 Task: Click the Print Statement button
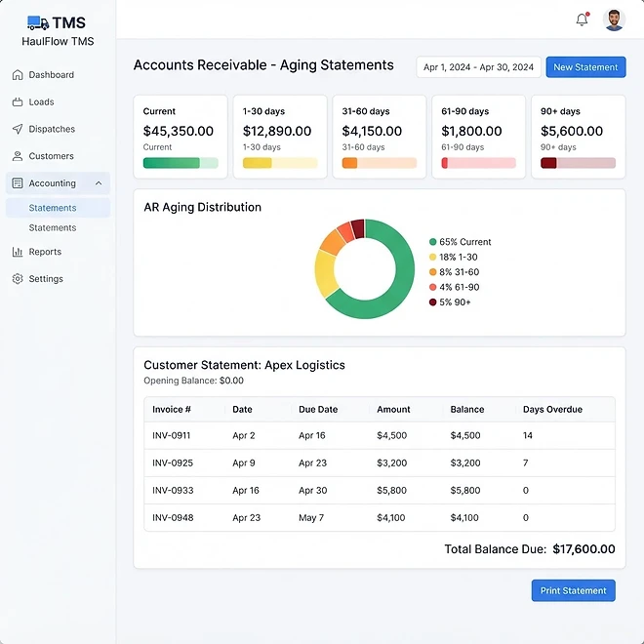click(574, 590)
